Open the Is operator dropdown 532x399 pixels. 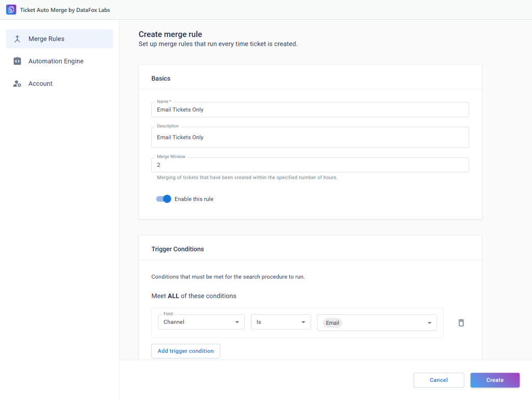281,322
